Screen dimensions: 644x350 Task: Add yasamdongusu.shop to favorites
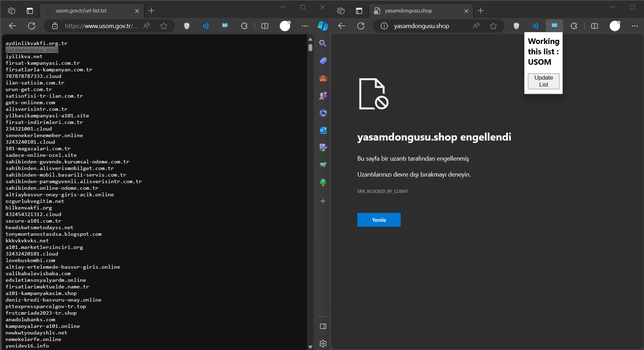[493, 26]
